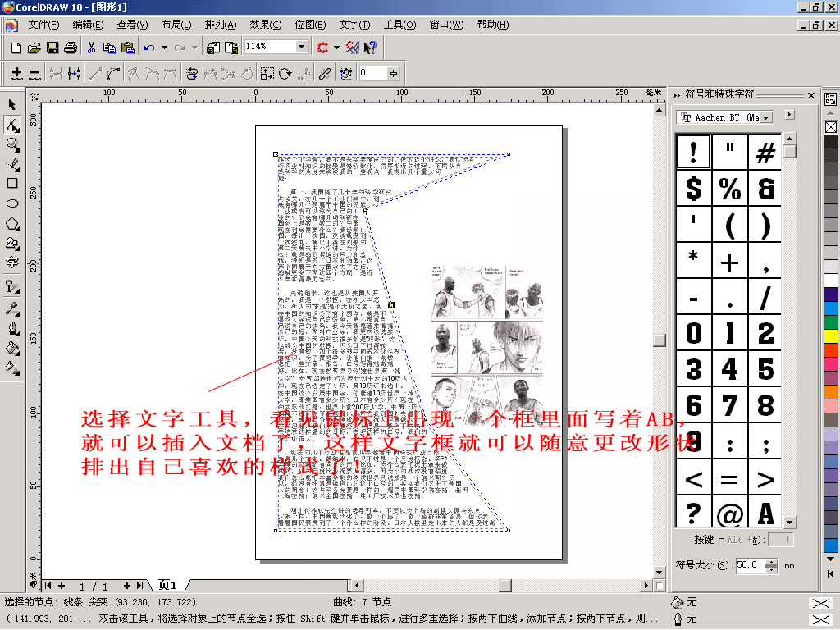The width and height of the screenshot is (840, 630).
Task: Close the 符号和特殊字符 docker
Action: [811, 95]
